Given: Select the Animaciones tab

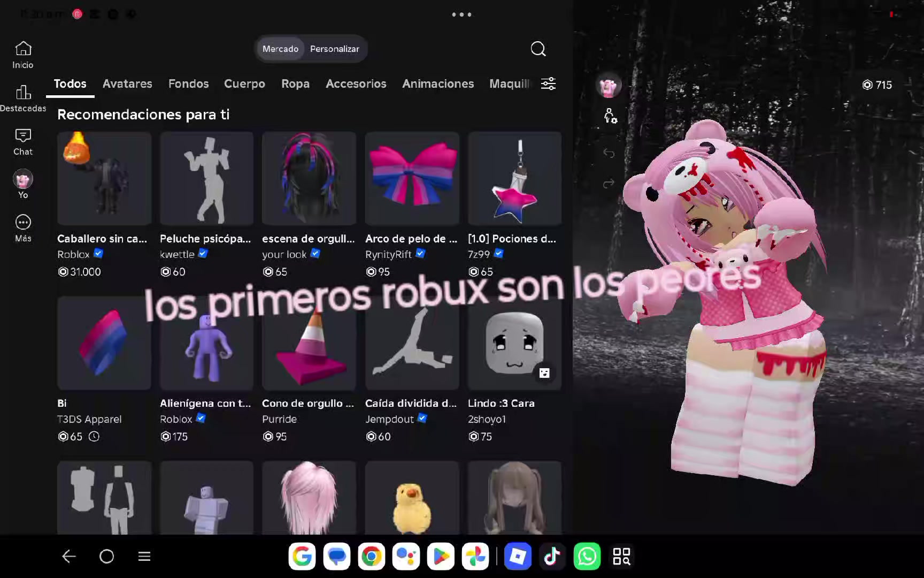Looking at the screenshot, I should click(438, 83).
